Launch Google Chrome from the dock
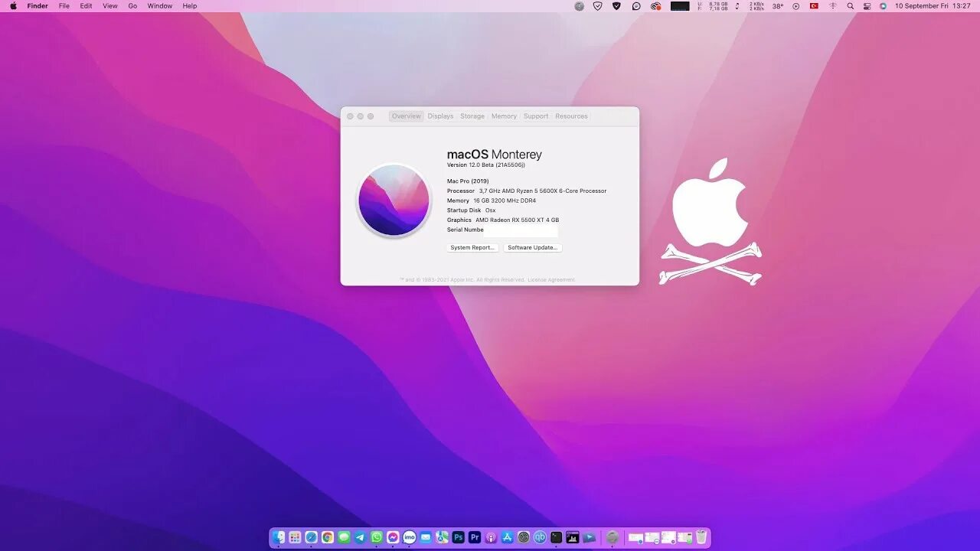This screenshot has height=551, width=980. [x=328, y=537]
